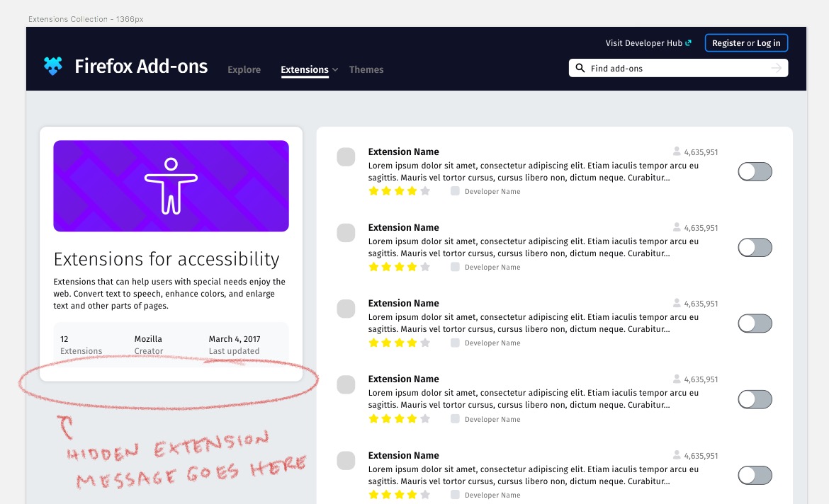The width and height of the screenshot is (829, 504).
Task: Open the fifth Extension Name link
Action: point(403,455)
